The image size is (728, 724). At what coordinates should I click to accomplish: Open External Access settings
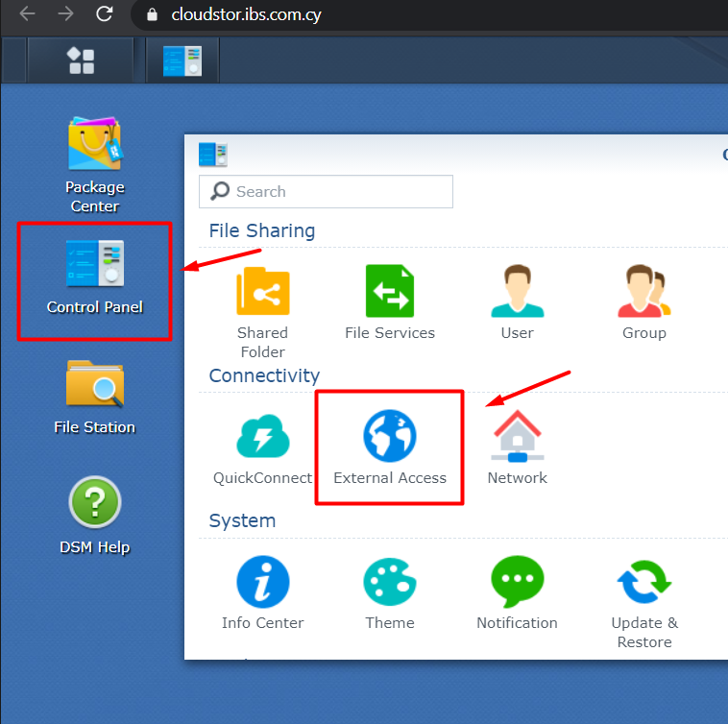pos(390,447)
